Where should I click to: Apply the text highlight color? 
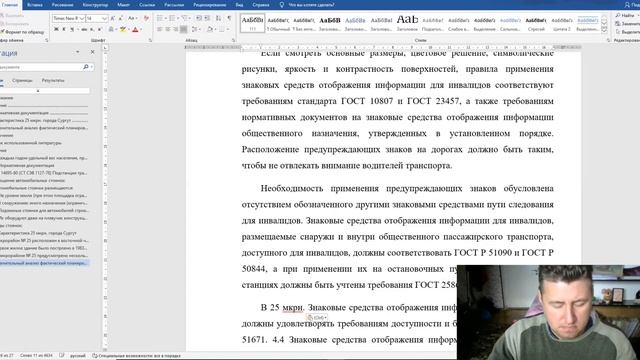click(x=122, y=29)
